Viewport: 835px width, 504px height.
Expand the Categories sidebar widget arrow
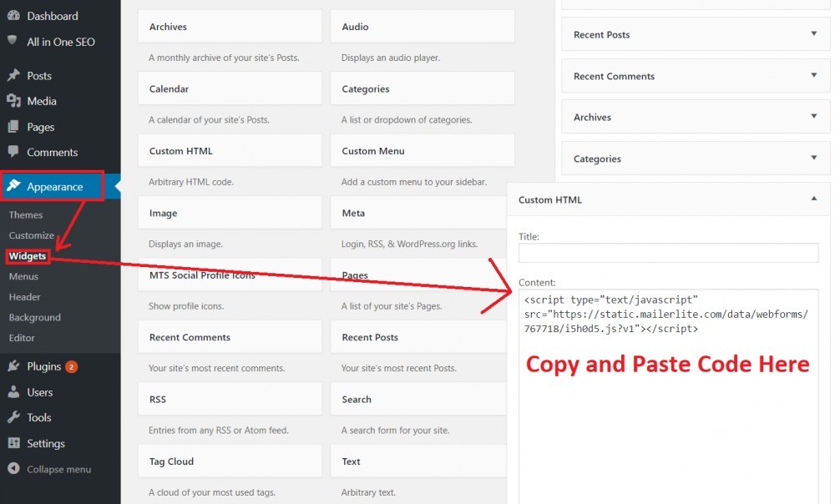click(x=813, y=158)
